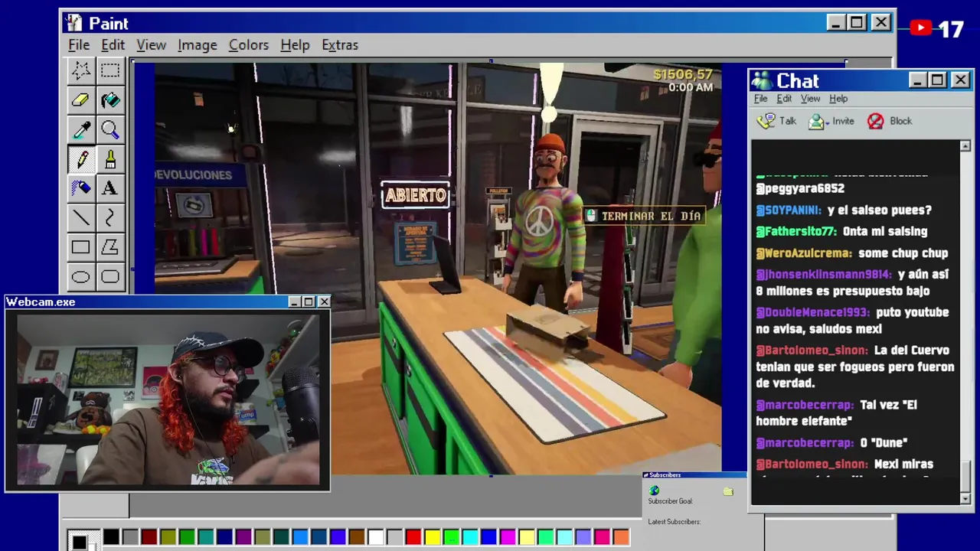Click the webcam video feed

168,399
